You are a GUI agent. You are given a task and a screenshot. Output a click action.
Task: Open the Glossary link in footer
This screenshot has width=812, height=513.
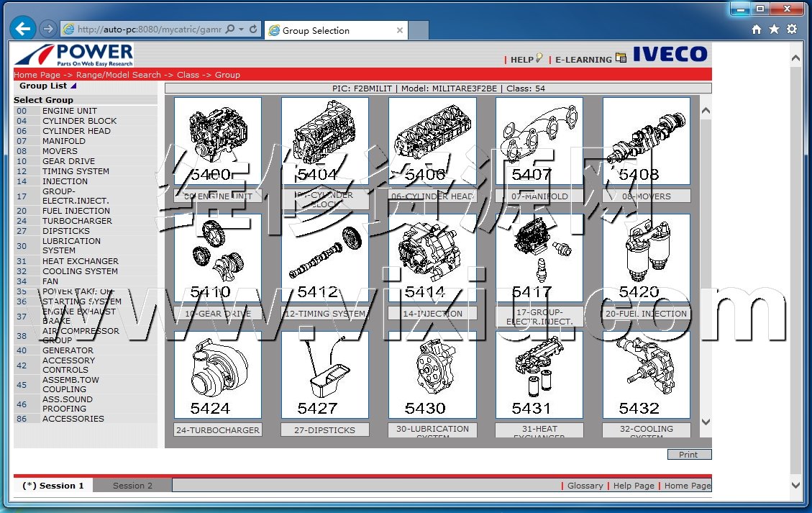click(585, 486)
